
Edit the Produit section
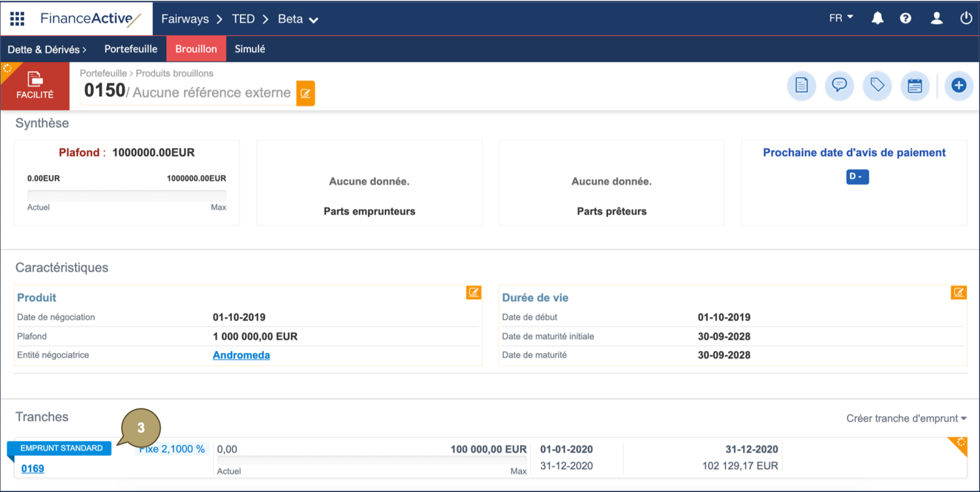point(474,292)
